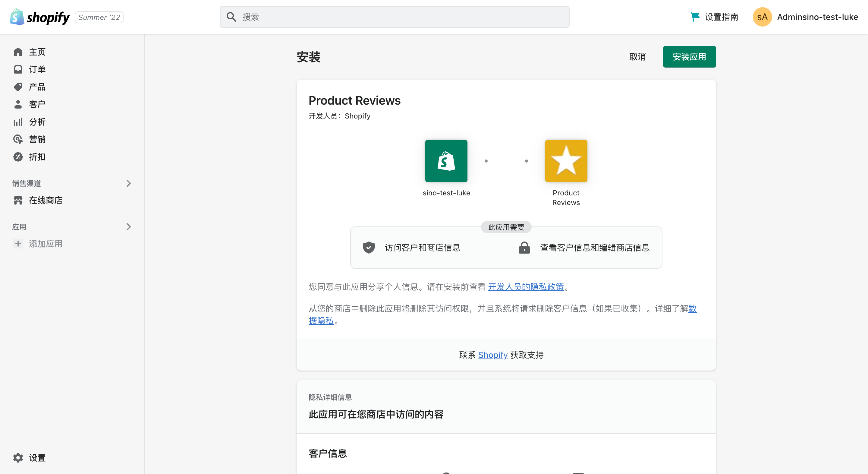Click the 客户信息 section heading
868x474 pixels.
328,453
